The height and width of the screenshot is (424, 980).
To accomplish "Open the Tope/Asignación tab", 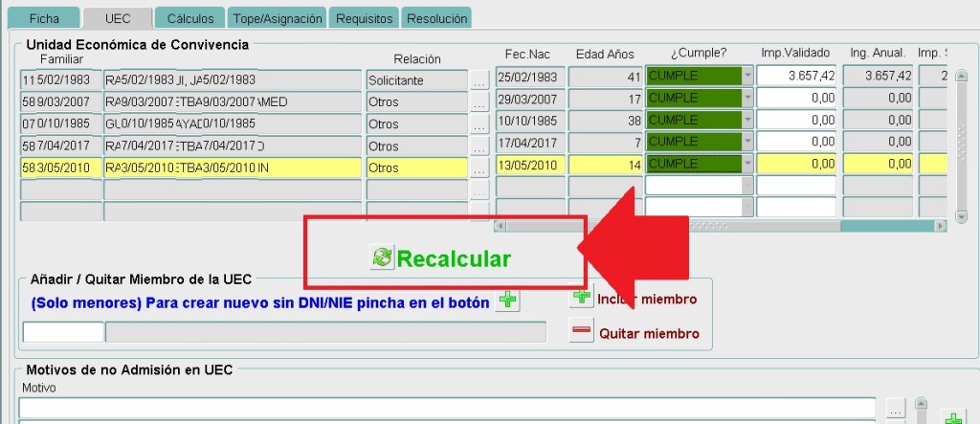I will (278, 18).
